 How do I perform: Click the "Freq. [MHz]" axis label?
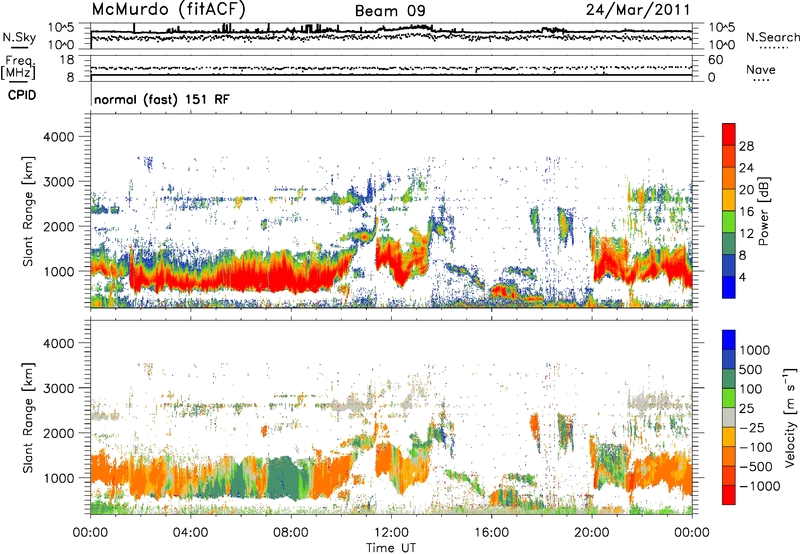click(x=20, y=68)
